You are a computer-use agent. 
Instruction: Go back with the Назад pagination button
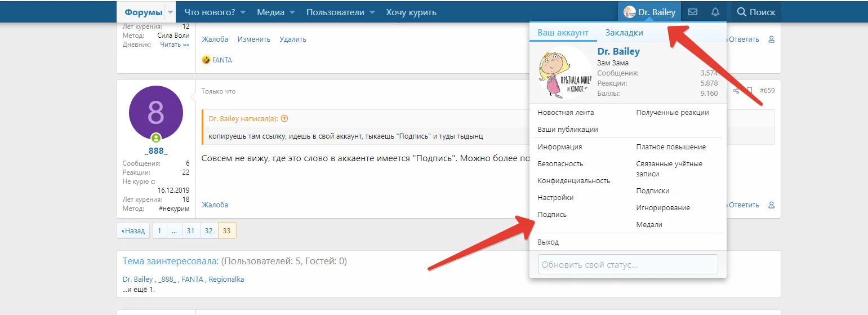click(133, 230)
